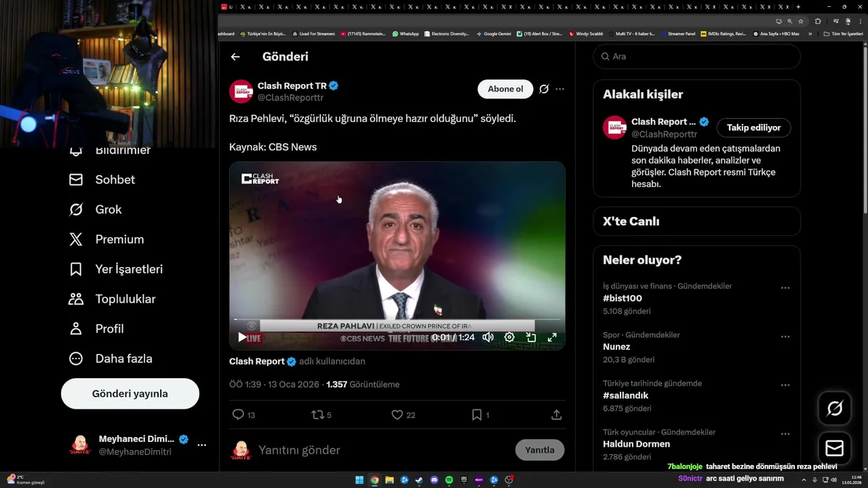Open more options for Haldun Dormen trend
868x488 pixels.
point(785,434)
